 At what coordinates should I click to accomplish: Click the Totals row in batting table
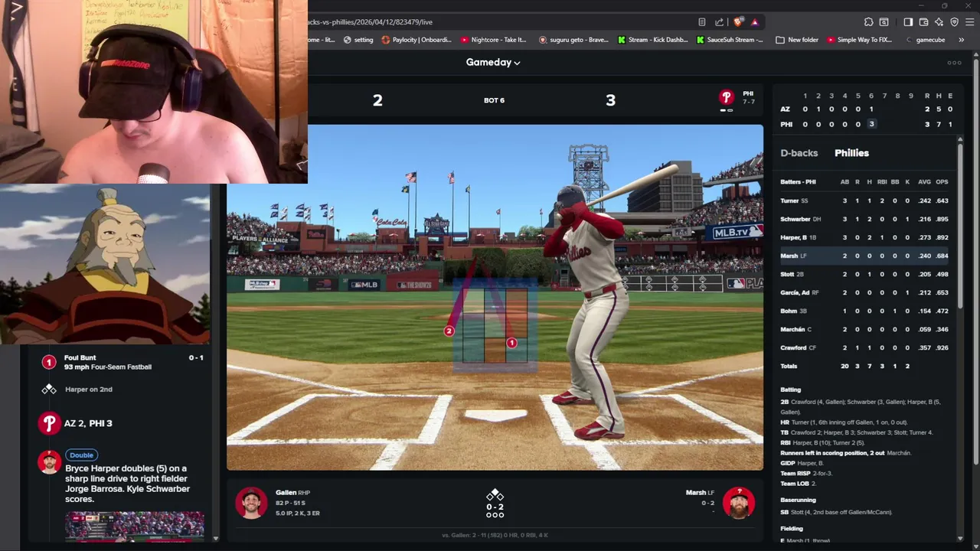click(x=865, y=366)
